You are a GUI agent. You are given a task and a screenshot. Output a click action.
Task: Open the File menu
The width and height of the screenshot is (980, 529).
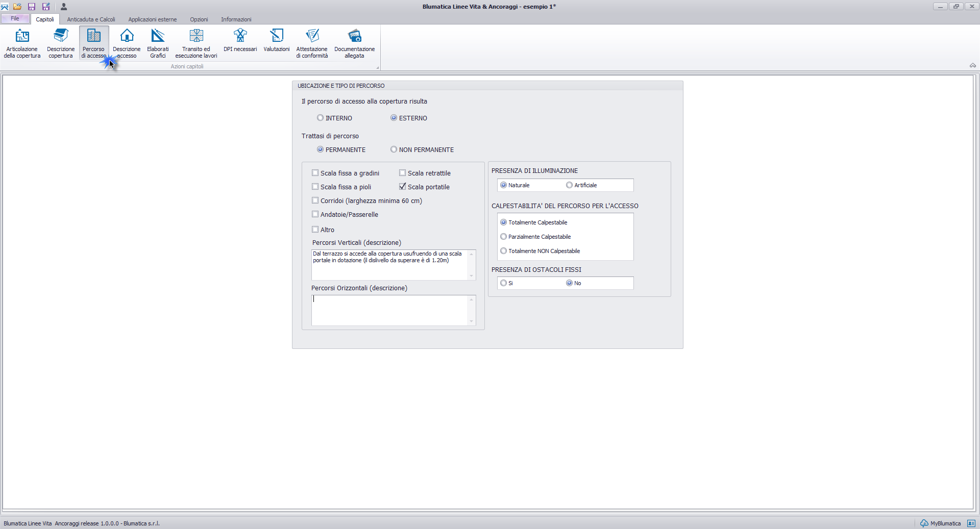coord(15,18)
